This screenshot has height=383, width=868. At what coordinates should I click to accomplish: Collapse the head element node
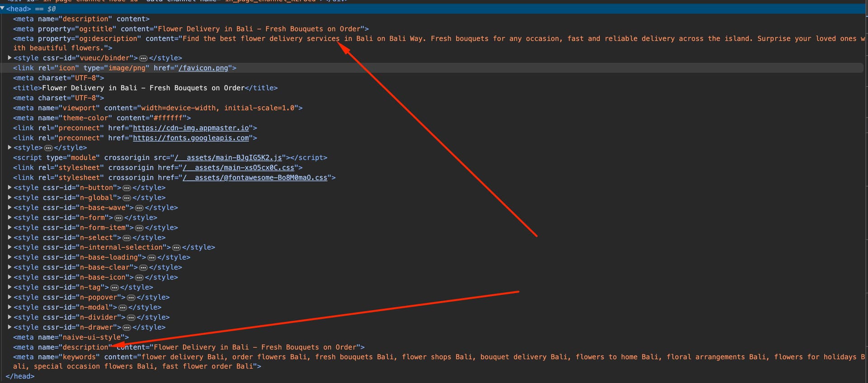coord(3,9)
